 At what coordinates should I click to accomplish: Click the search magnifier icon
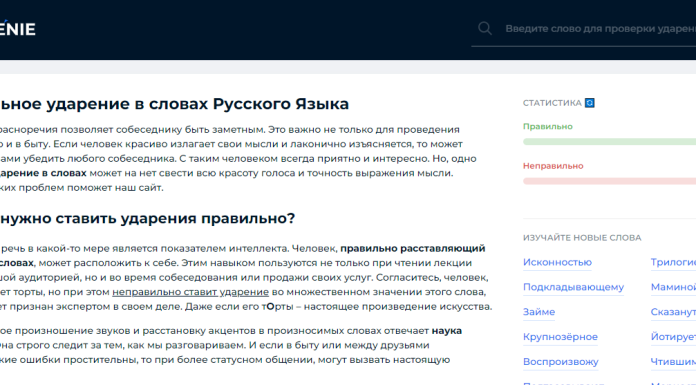[485, 28]
